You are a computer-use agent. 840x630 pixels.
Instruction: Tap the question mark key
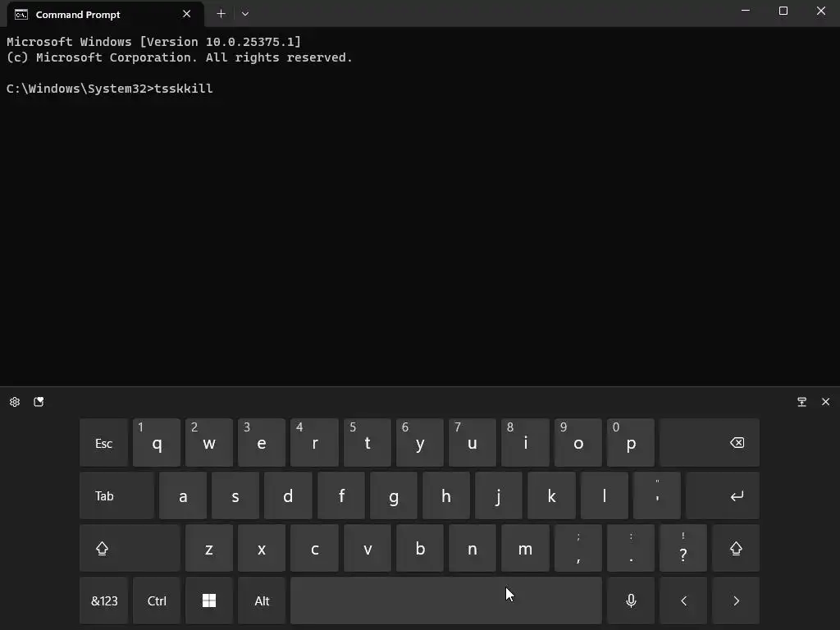point(683,548)
